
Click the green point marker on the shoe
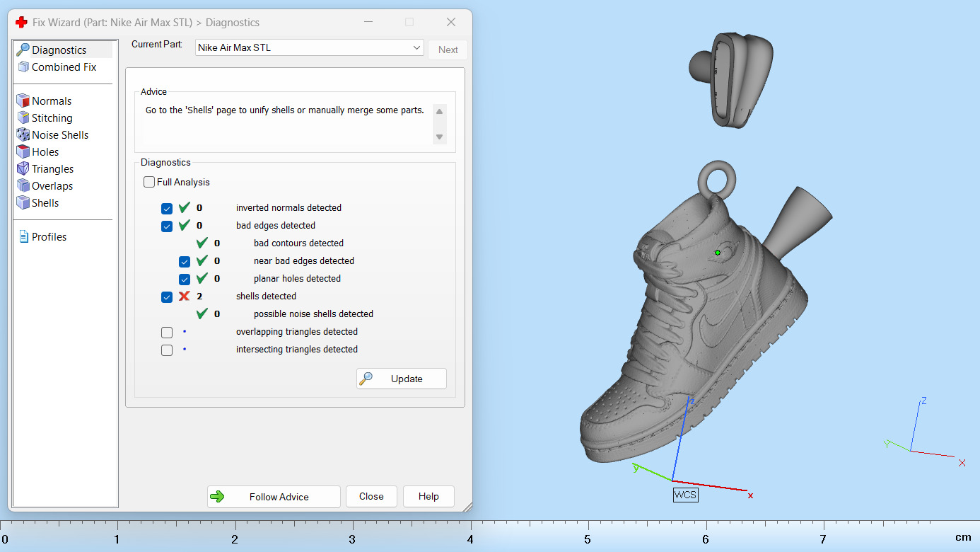718,252
